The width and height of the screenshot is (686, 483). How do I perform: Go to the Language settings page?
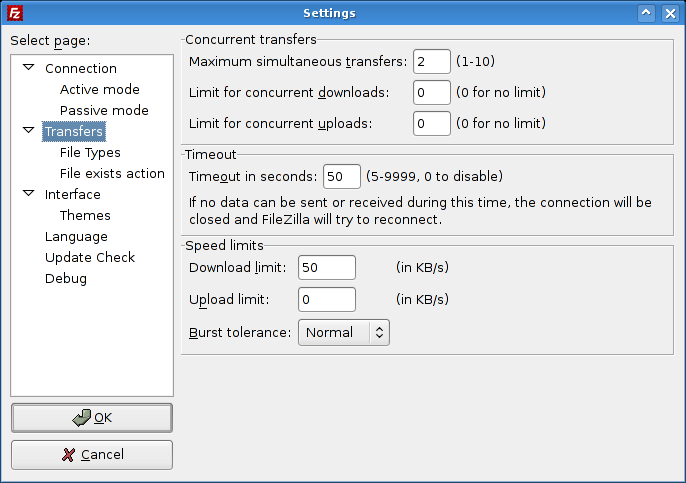(76, 237)
